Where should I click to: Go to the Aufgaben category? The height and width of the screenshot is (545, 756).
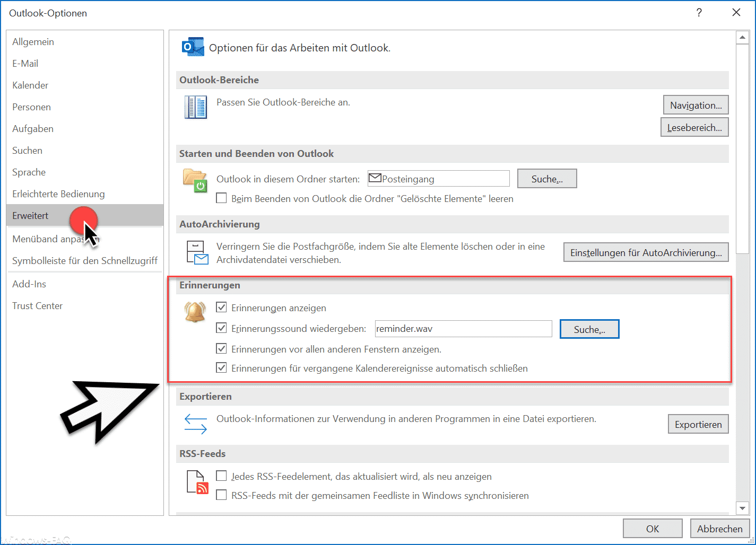85,129
